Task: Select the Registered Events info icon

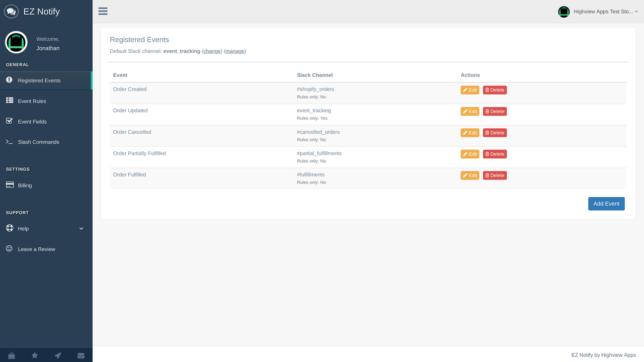Action: pyautogui.click(x=9, y=80)
